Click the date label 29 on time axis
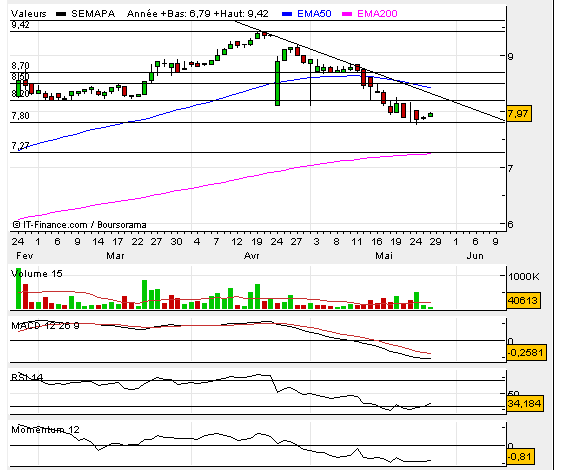Viewport: 562px width, 470px height. [435, 242]
